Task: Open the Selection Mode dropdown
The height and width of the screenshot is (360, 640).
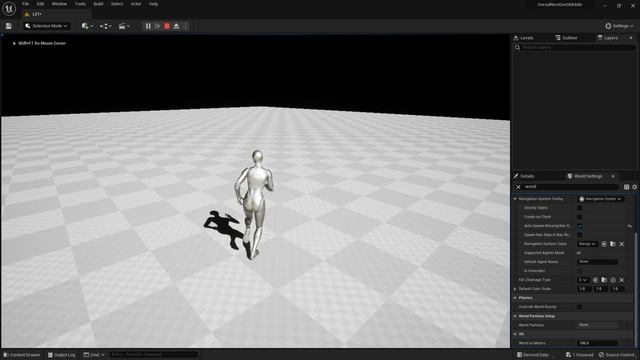Action: point(46,26)
